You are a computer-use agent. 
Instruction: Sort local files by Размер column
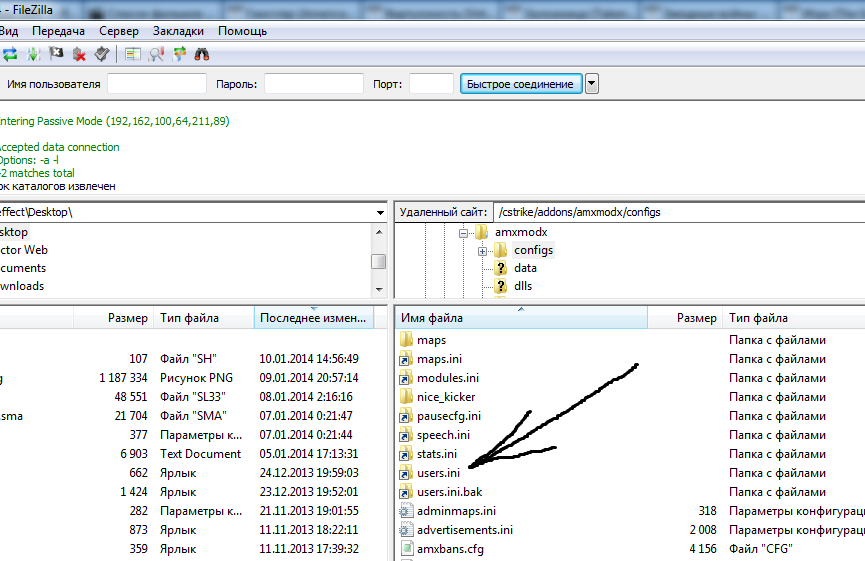114,318
